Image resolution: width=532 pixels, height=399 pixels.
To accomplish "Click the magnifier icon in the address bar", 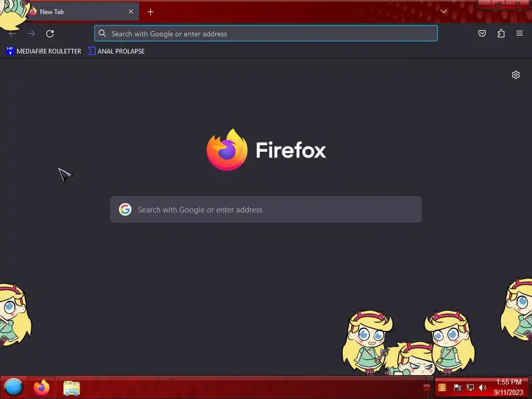I will [x=102, y=33].
